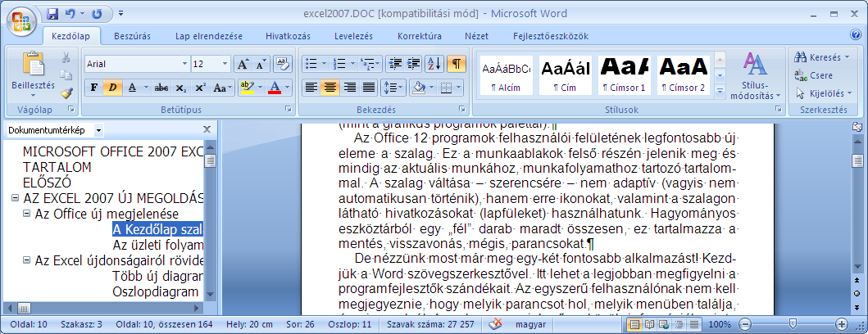The width and height of the screenshot is (868, 334).
Task: Open the highlight color dropdown arrow
Action: point(259,88)
